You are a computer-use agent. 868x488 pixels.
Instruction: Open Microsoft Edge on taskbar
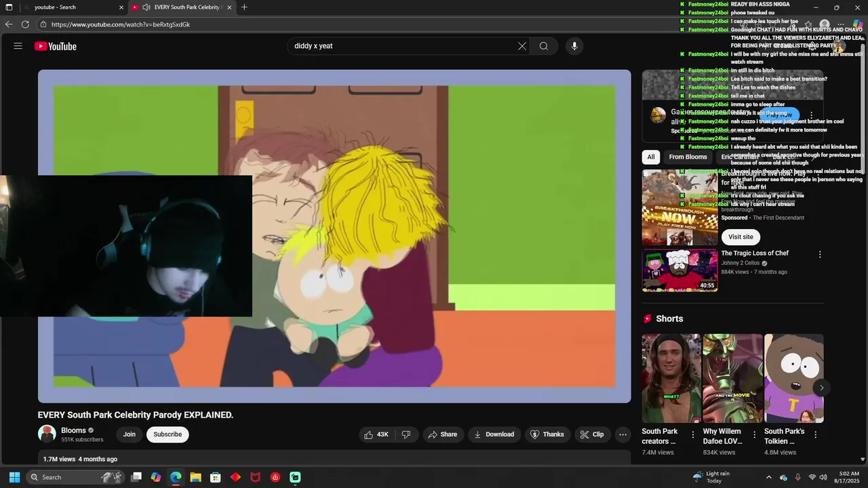click(x=176, y=477)
